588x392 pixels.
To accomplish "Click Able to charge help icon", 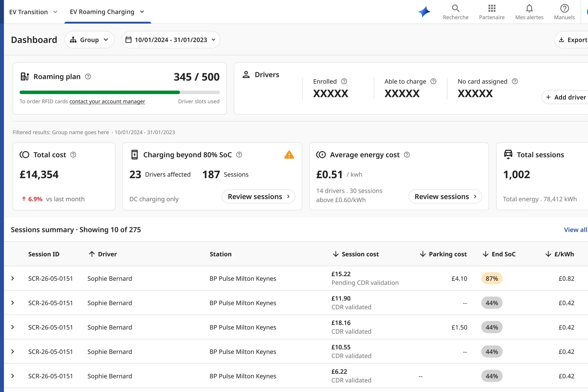I will click(x=433, y=81).
